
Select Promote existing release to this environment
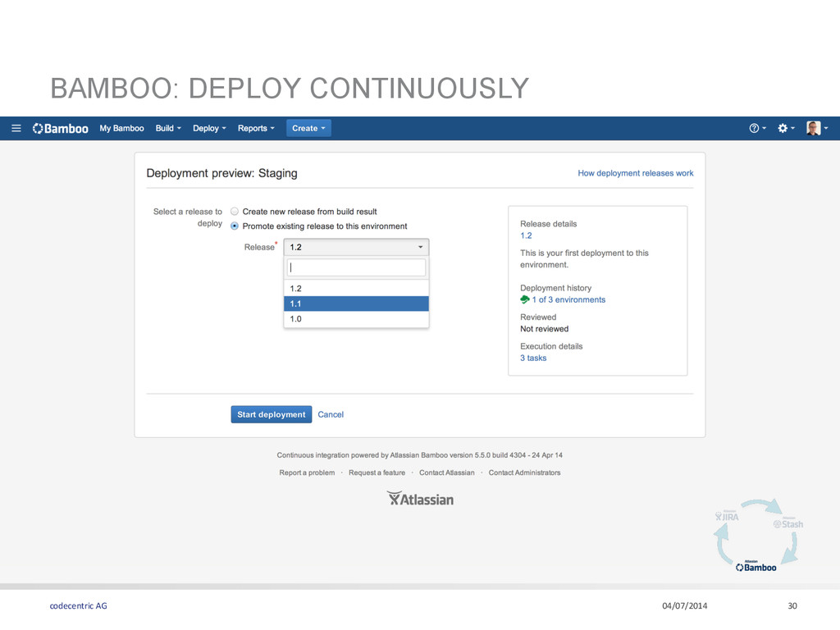[x=235, y=226]
